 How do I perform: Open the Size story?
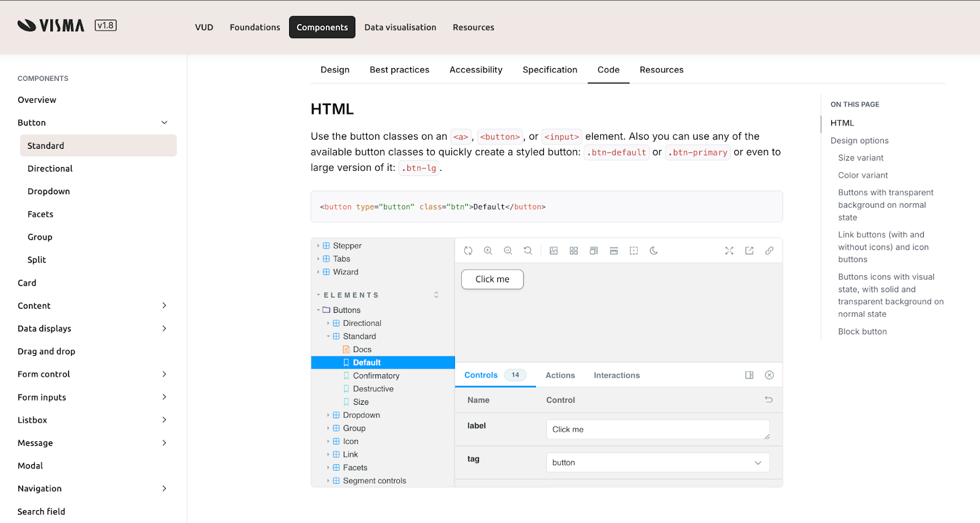361,402
